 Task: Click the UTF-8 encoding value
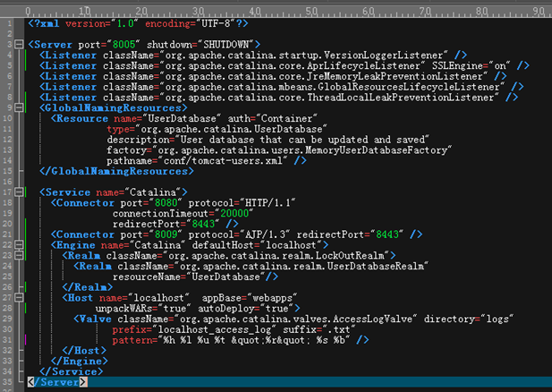pyautogui.click(x=216, y=23)
